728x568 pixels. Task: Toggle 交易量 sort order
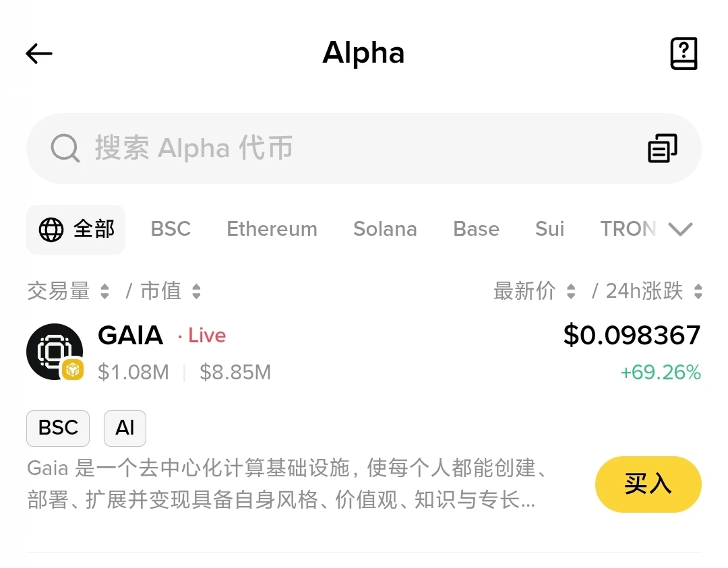coord(69,290)
